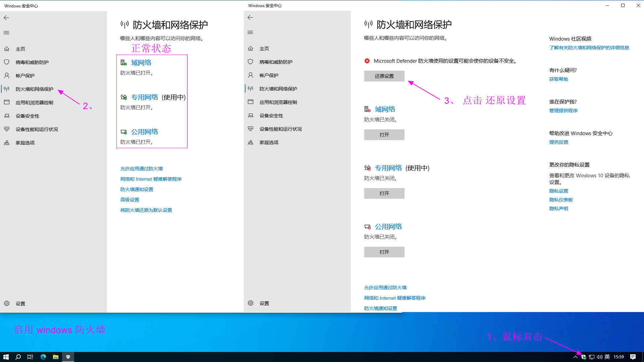Open Task View from the taskbar
644x362 pixels.
coord(30,357)
